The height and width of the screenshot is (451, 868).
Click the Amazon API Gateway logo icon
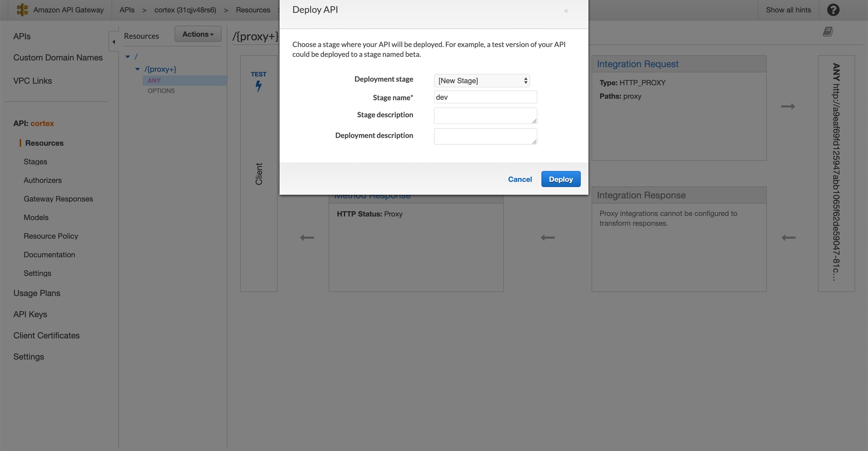pyautogui.click(x=22, y=10)
